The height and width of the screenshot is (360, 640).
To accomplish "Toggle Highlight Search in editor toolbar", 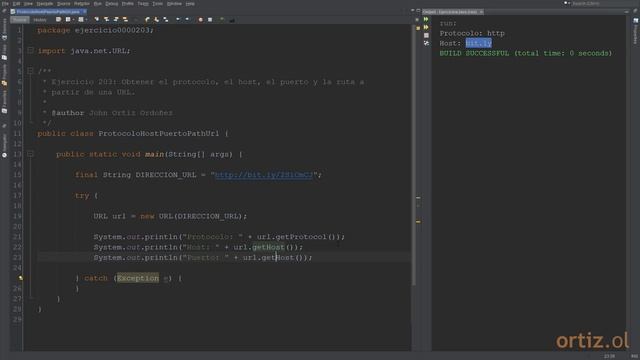I will [125, 20].
